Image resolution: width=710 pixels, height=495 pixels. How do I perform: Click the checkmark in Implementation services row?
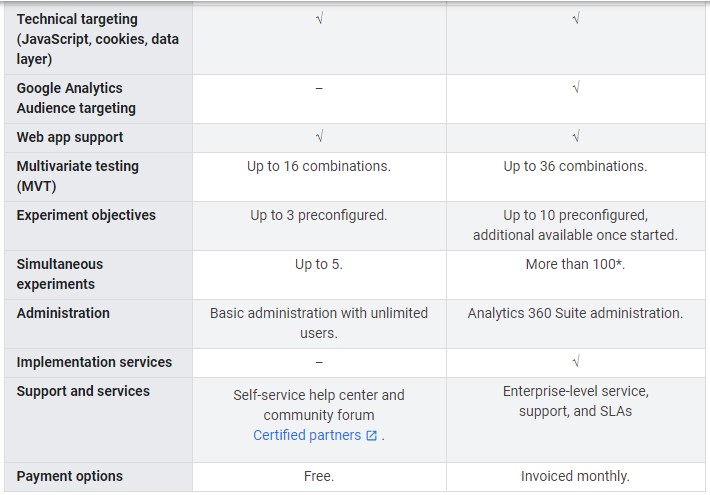pos(576,361)
